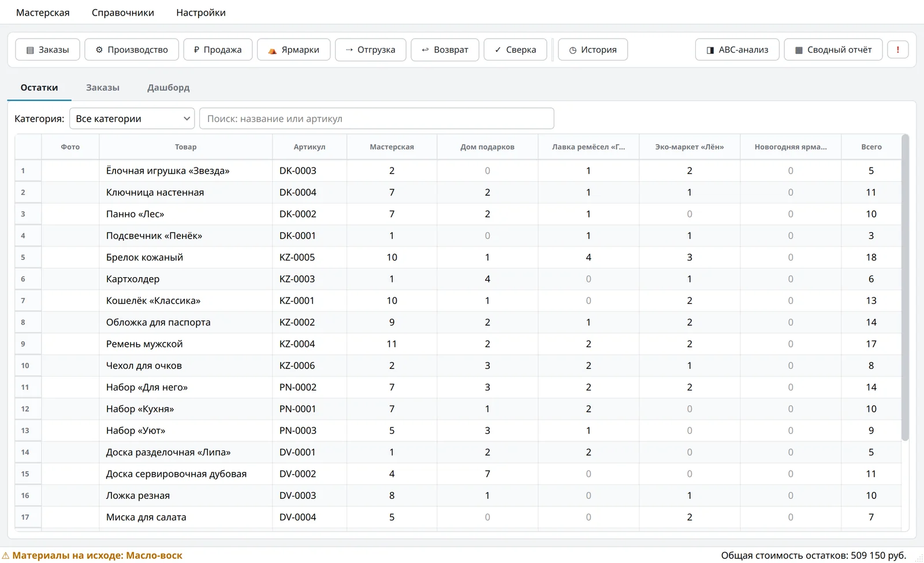Expand the Все категории dropdown
924x563 pixels.
tap(132, 118)
